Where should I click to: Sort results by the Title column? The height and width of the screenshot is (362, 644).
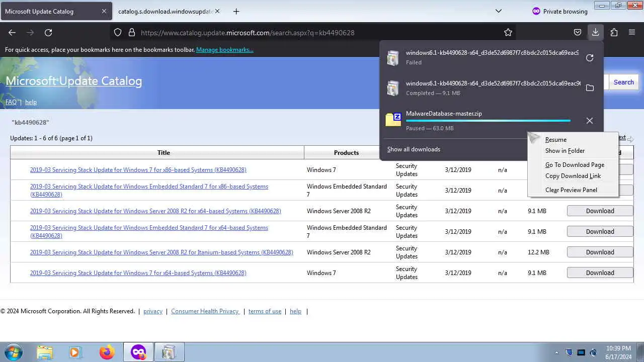pos(164,152)
